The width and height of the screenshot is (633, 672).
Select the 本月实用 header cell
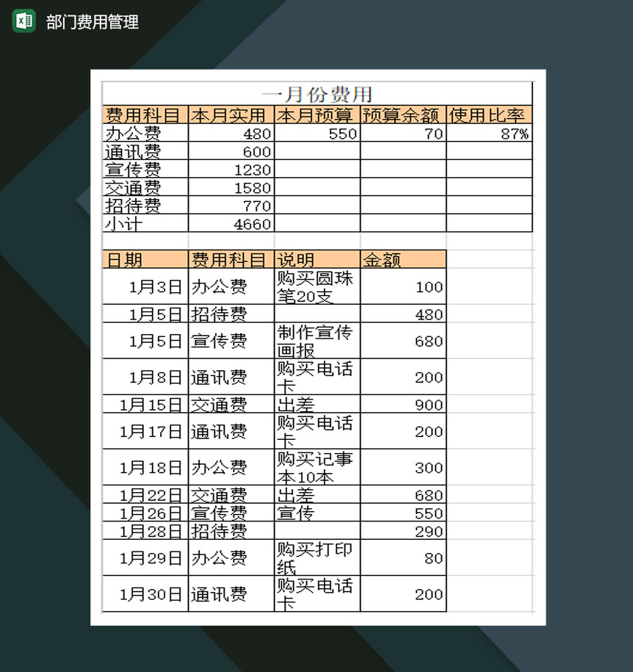coord(230,115)
